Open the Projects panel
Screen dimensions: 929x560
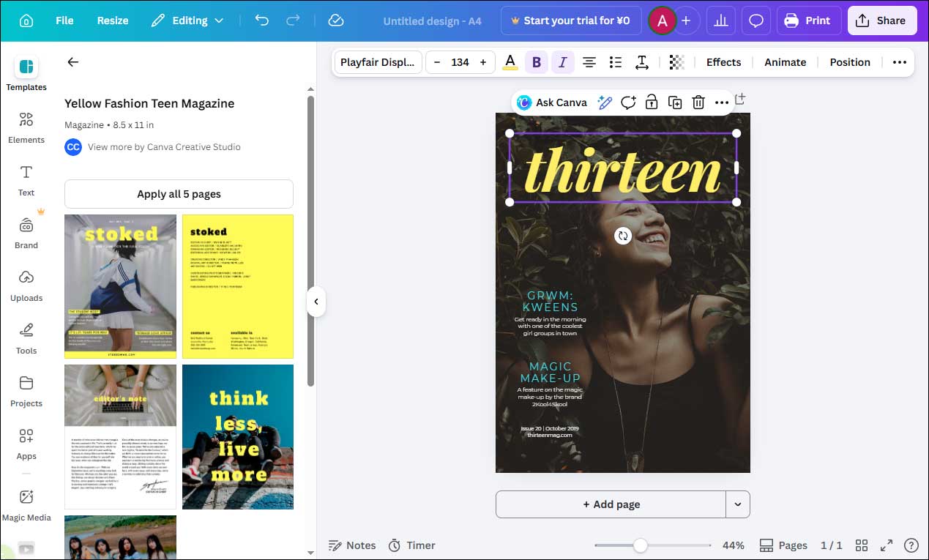(x=26, y=392)
